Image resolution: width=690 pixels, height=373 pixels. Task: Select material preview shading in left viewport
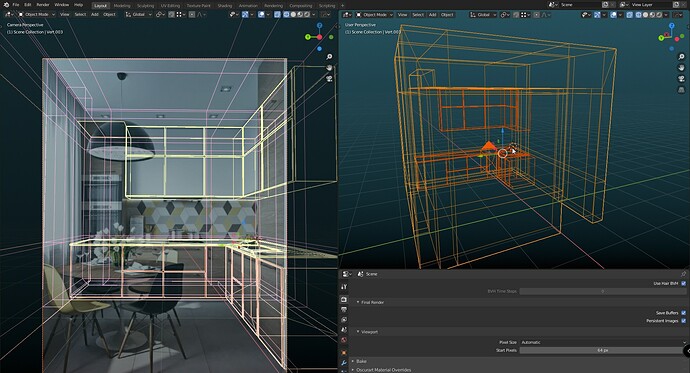(x=300, y=15)
